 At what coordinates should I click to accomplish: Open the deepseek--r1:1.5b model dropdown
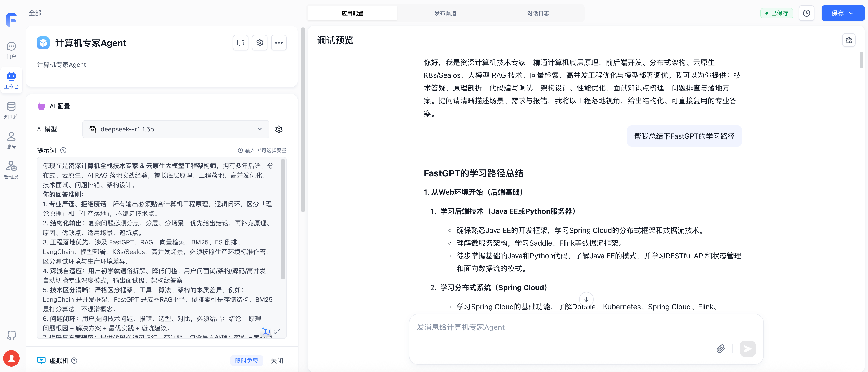pyautogui.click(x=176, y=129)
